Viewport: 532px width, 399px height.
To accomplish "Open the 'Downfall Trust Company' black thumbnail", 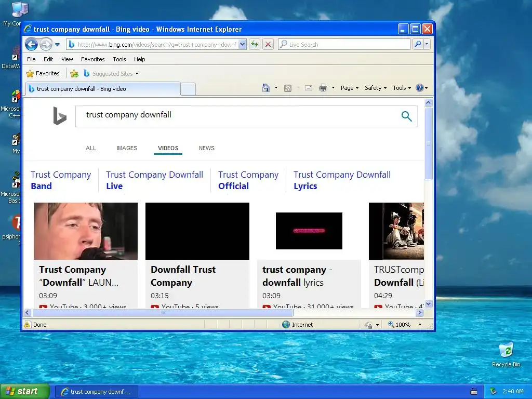I will coord(197,231).
